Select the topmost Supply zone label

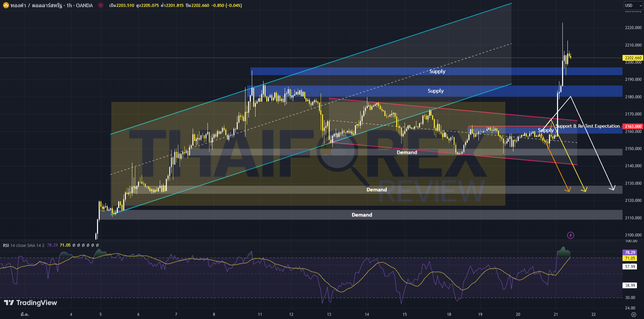(x=437, y=71)
